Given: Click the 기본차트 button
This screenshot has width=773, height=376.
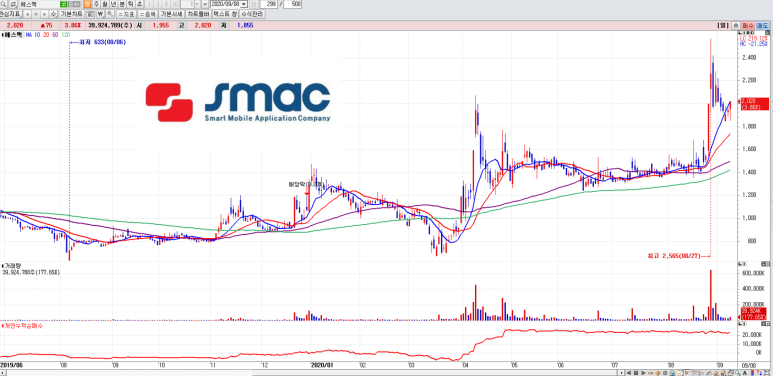Looking at the screenshot, I should click(x=71, y=14).
